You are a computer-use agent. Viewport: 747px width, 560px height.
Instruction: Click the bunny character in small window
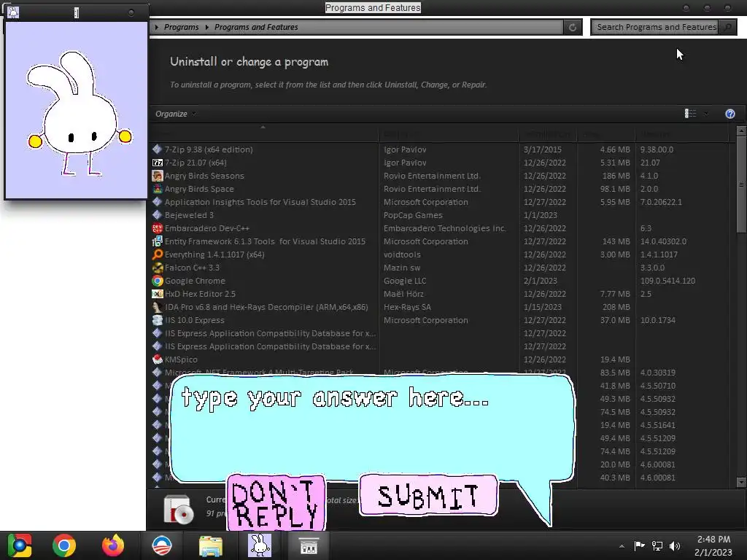[x=79, y=113]
